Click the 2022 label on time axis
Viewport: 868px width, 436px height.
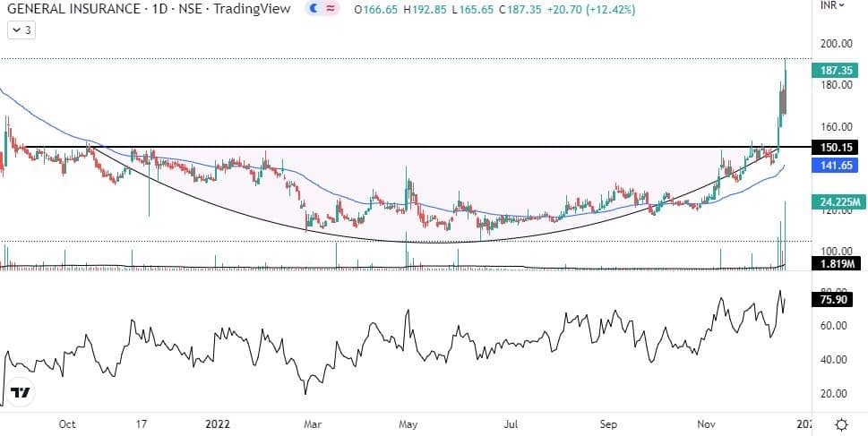click(219, 424)
